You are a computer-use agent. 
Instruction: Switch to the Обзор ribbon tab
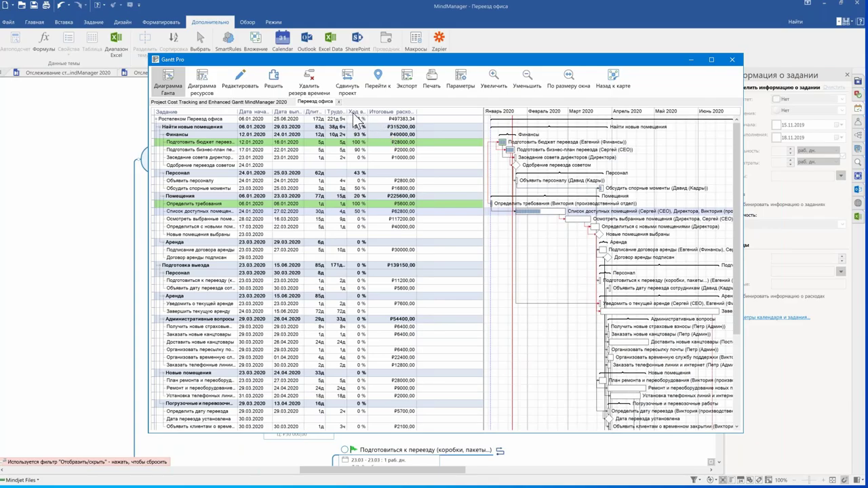coord(248,22)
